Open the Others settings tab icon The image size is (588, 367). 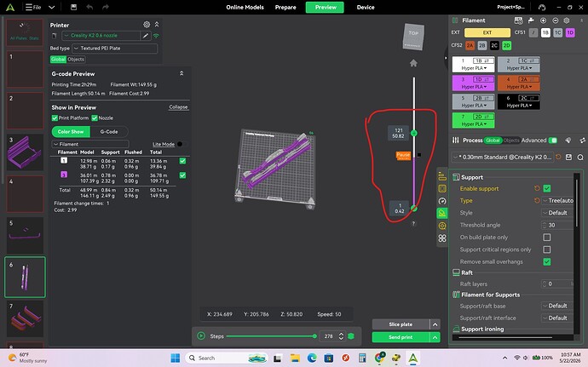(442, 238)
